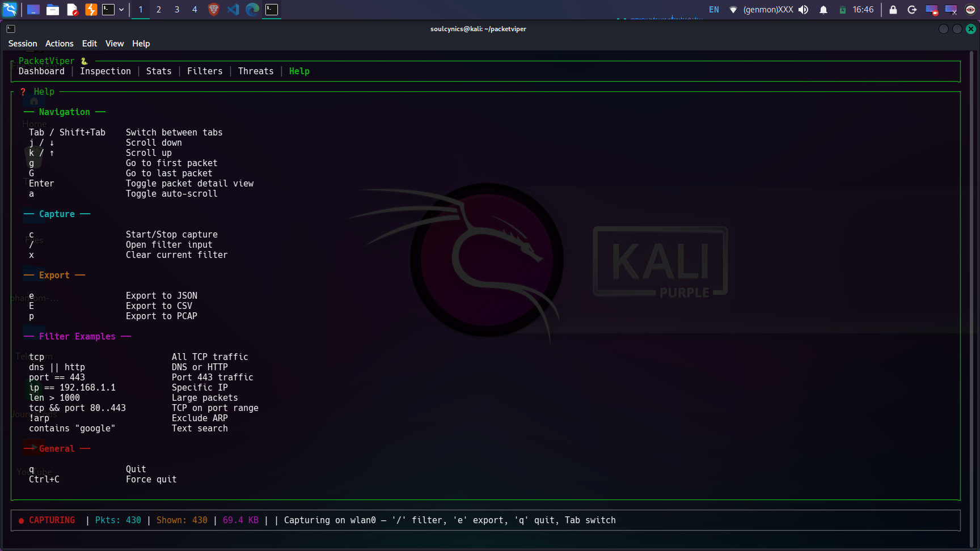Click the lock screen icon

[x=893, y=10]
